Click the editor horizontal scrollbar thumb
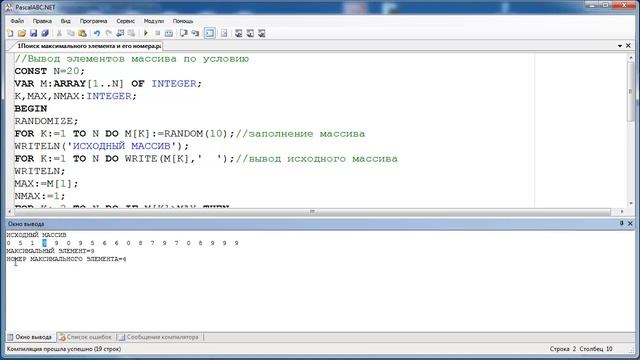Screen dimensions: 640x360 (312, 211)
